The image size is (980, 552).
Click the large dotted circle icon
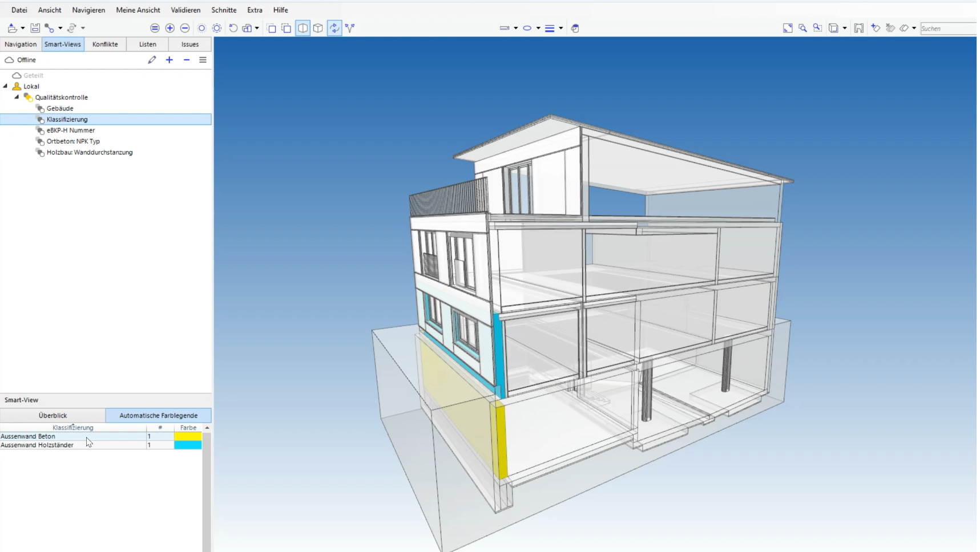point(217,28)
